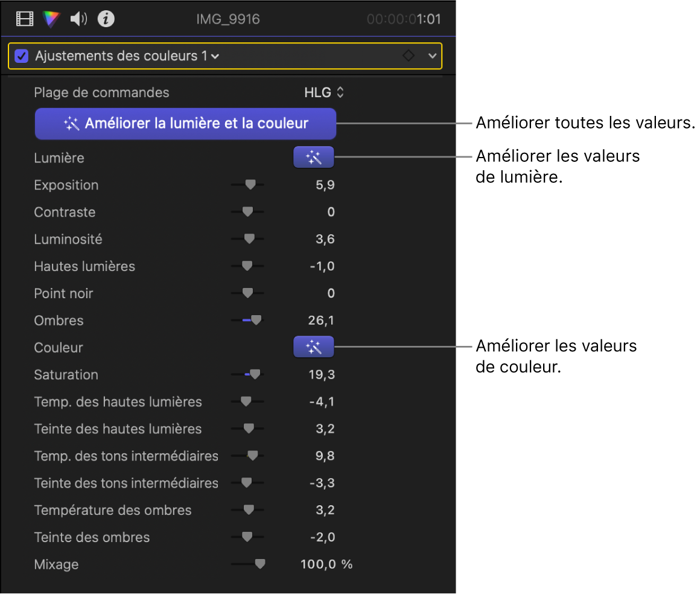The height and width of the screenshot is (594, 700).
Task: Click the magic wand next to Couleur
Action: tap(313, 347)
